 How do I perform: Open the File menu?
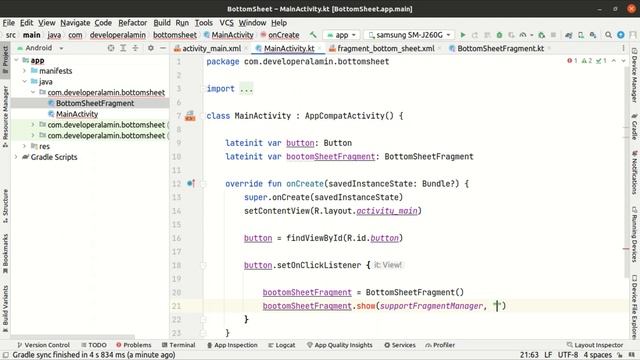pos(9,23)
